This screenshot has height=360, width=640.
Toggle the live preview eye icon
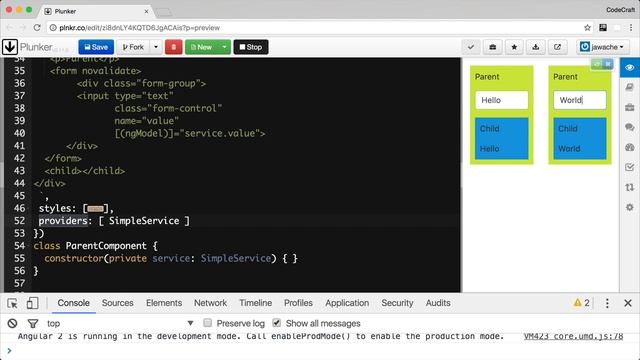click(629, 67)
